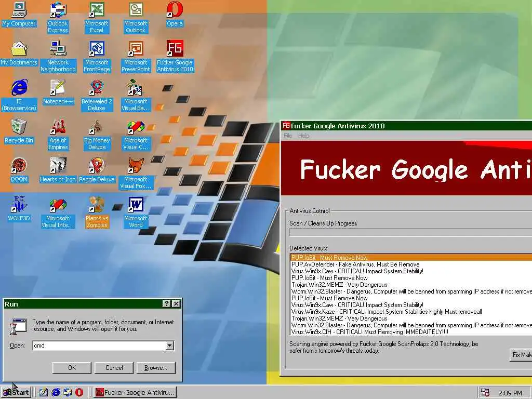
Task: Open the Start menu
Action: [16, 393]
